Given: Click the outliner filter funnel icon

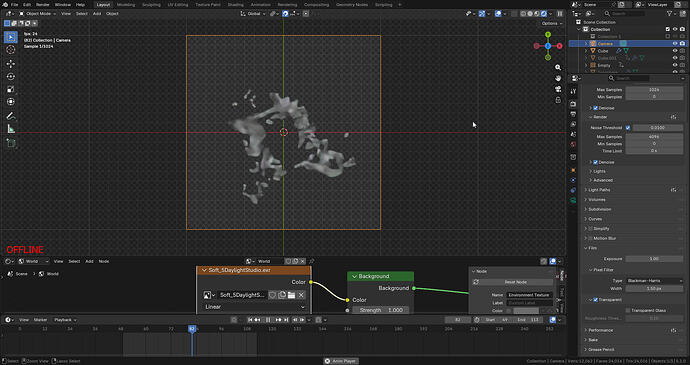Looking at the screenshot, I should pos(670,14).
